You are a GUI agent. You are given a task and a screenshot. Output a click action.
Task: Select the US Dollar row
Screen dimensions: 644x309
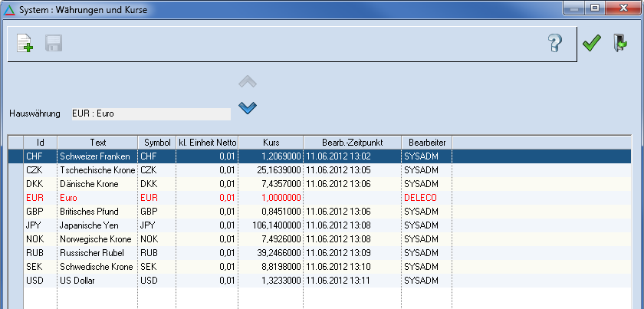(x=97, y=280)
